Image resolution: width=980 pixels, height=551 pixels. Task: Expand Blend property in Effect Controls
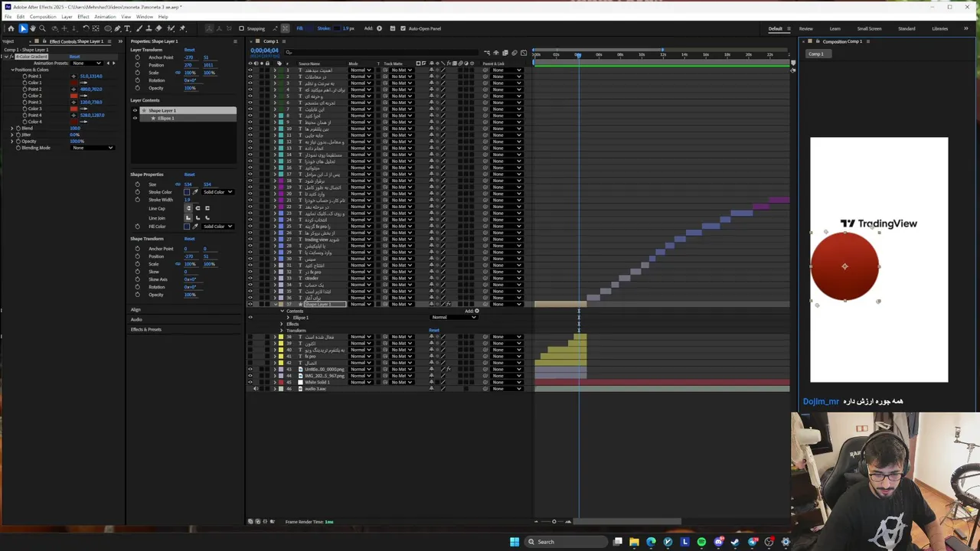click(11, 128)
